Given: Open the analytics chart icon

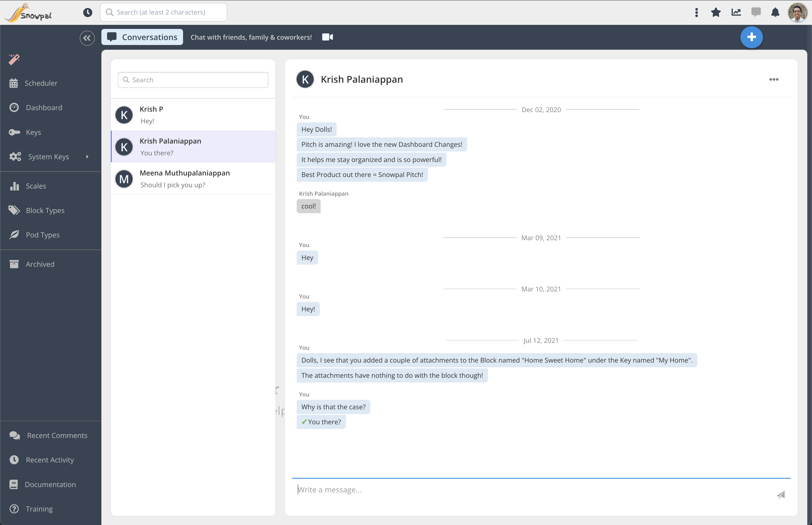Looking at the screenshot, I should tap(736, 13).
